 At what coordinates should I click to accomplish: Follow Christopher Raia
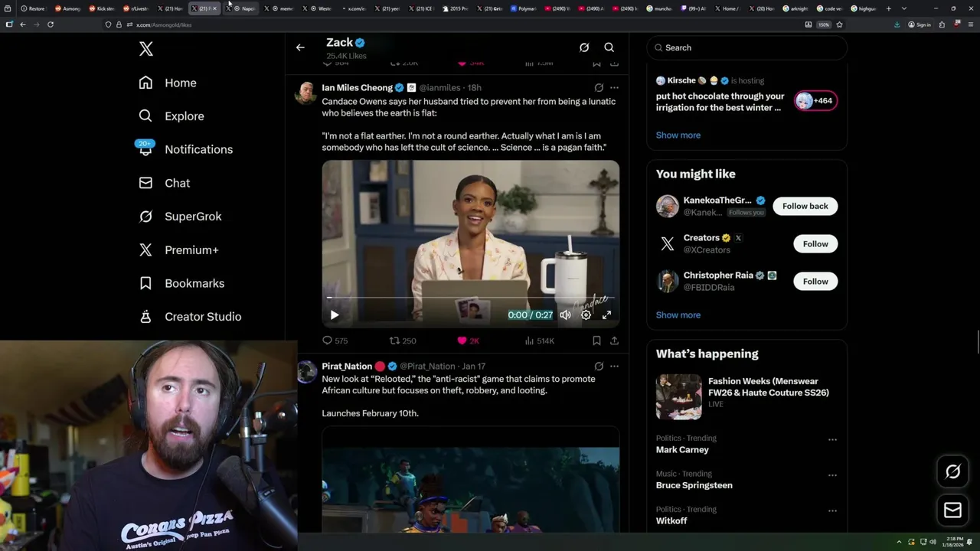click(x=815, y=281)
